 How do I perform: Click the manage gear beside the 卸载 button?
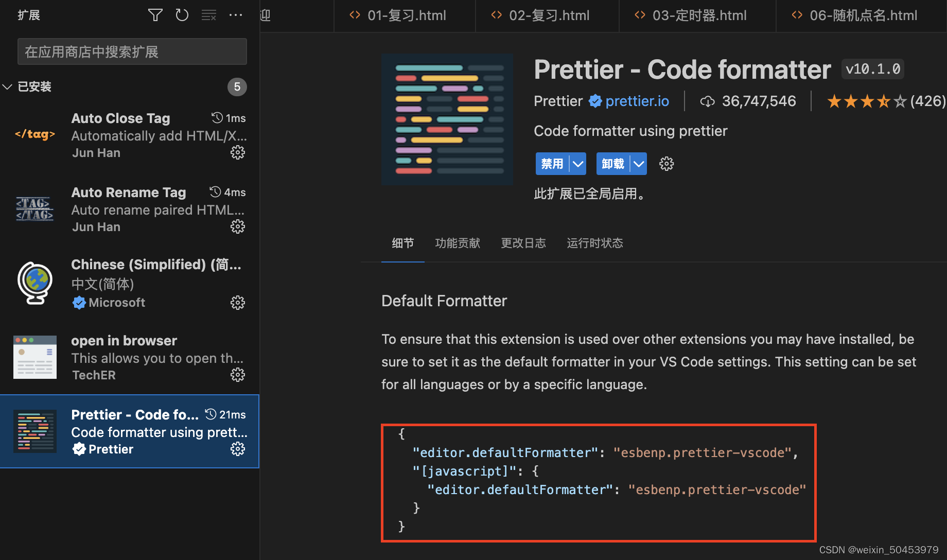pyautogui.click(x=666, y=163)
